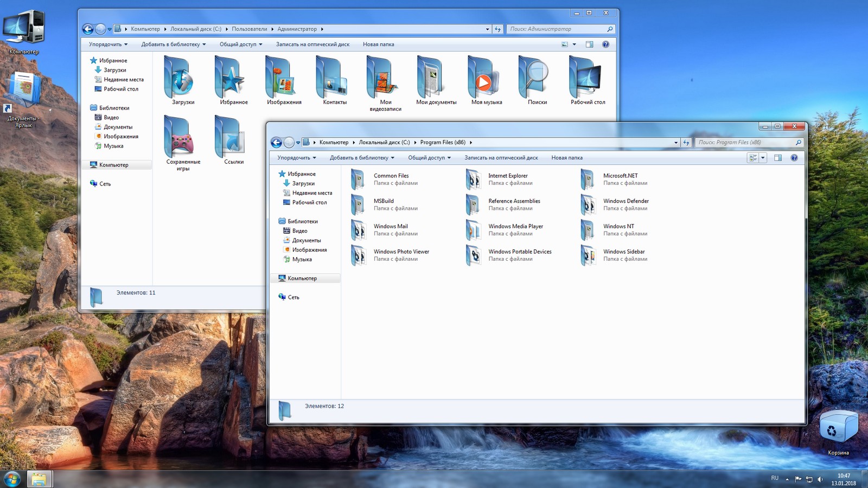
Task: Select Сеть in Program Files navigation pane
Action: [x=293, y=297]
